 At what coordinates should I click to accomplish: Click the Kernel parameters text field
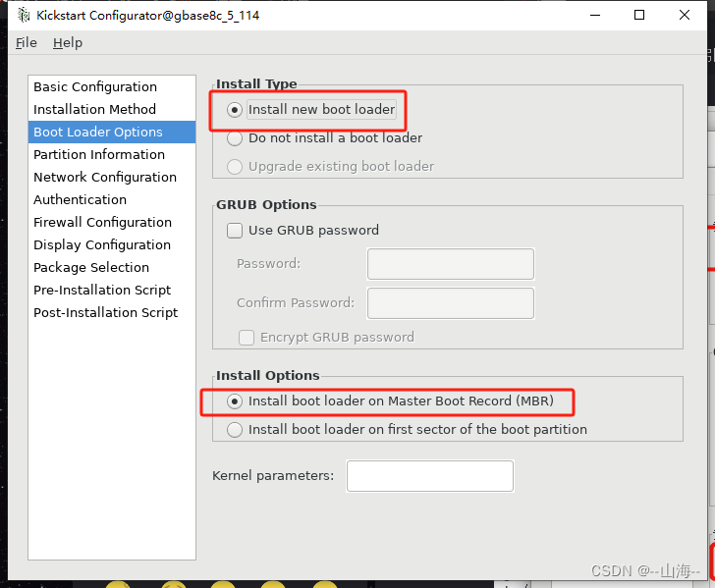point(429,476)
